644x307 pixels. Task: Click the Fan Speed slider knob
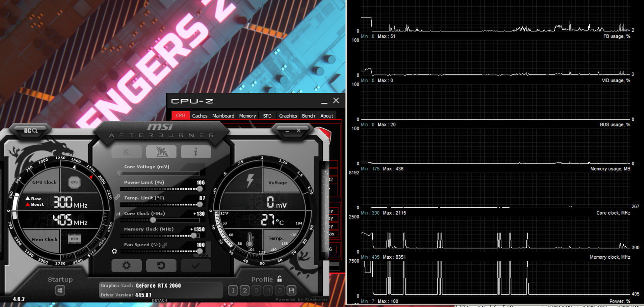click(200, 251)
